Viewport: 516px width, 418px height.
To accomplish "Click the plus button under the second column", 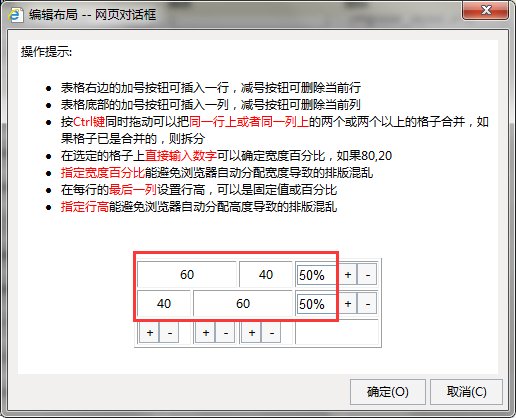I will 206,332.
